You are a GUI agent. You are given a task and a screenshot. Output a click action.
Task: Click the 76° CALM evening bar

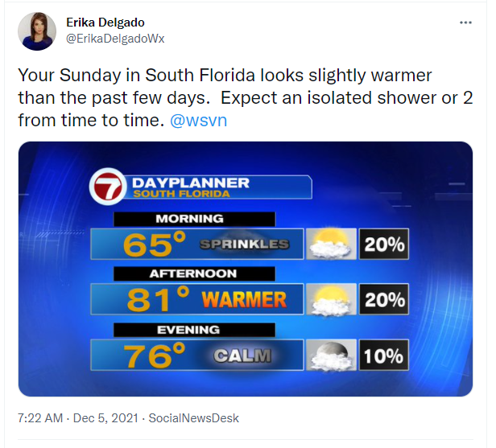197,355
